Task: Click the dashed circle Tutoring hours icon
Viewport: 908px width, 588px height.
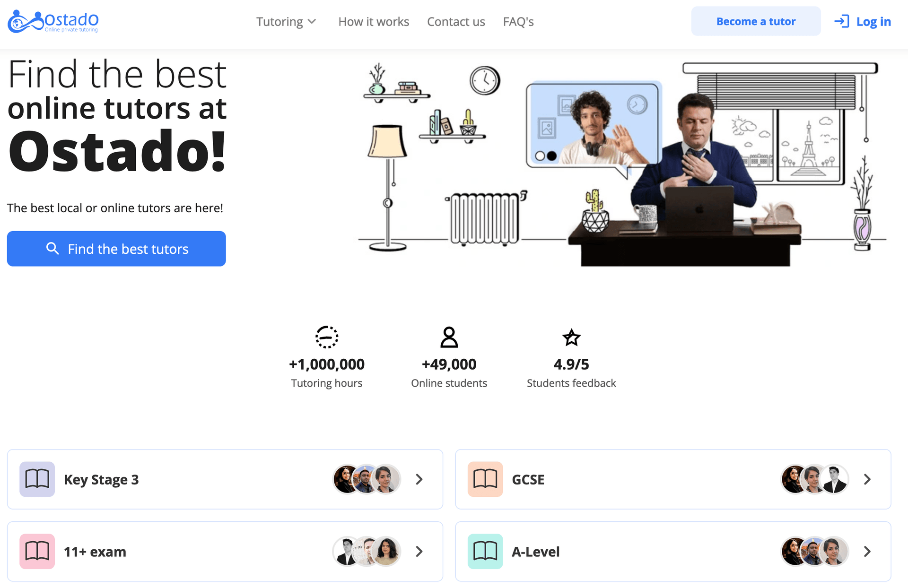Action: [x=326, y=337]
